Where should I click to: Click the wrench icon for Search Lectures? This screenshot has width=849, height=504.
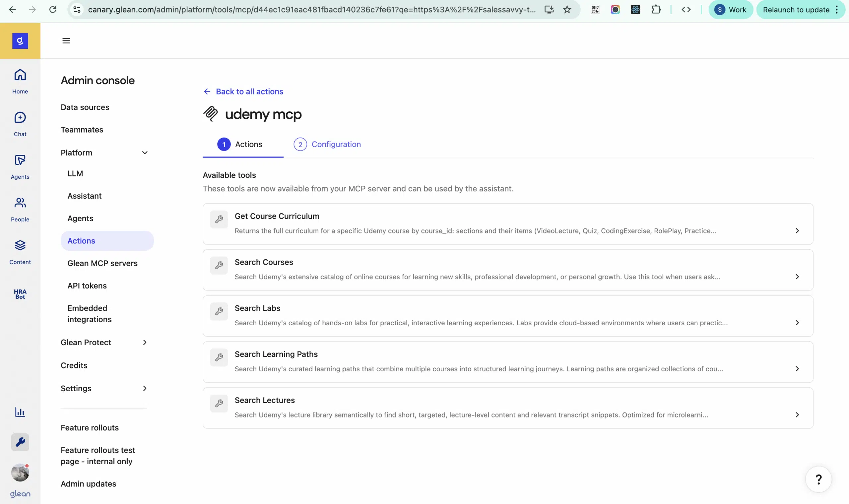click(x=219, y=404)
